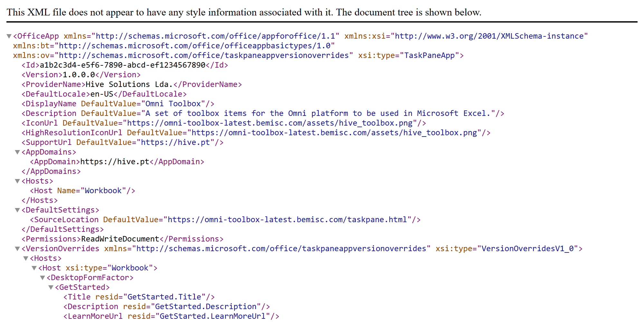
Task: Collapse the Hosts node inside VersionOverrides
Action: [x=26, y=258]
